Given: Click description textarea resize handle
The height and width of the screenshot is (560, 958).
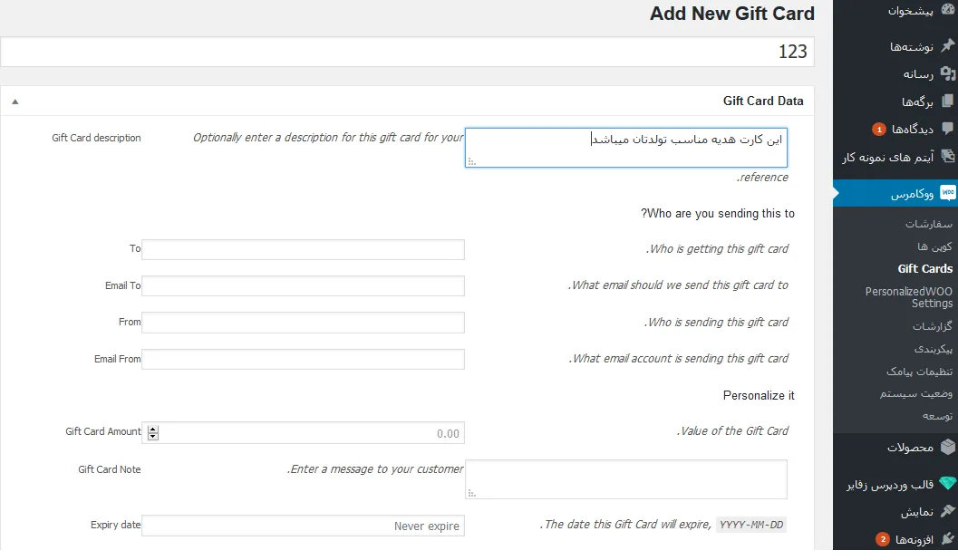Looking at the screenshot, I should 471,162.
